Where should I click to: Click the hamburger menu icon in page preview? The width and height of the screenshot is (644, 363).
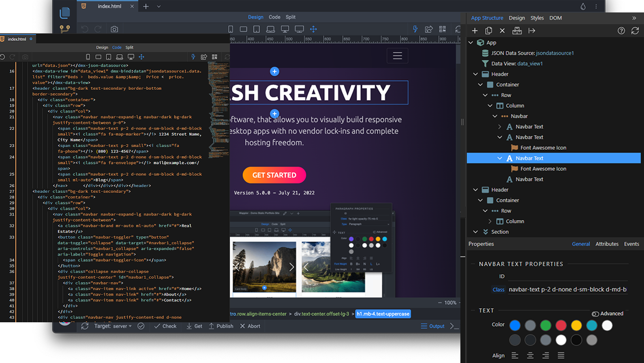coord(397,55)
